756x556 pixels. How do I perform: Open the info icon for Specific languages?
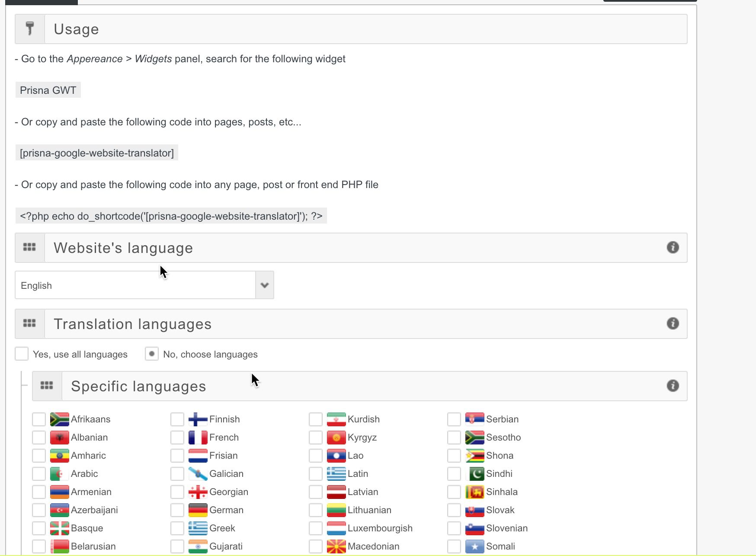tap(673, 386)
